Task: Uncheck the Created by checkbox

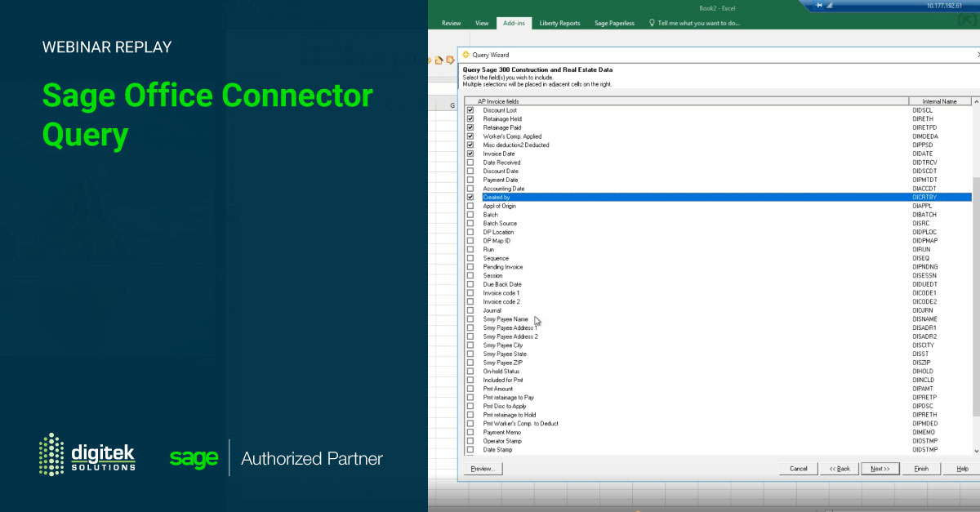Action: click(470, 197)
